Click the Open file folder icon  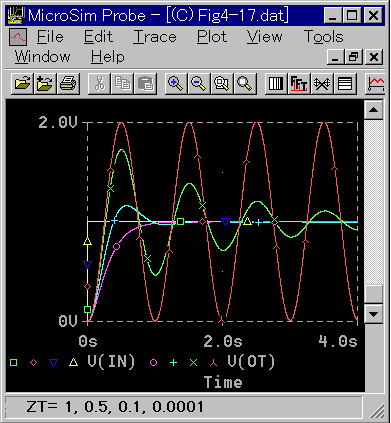[22, 83]
